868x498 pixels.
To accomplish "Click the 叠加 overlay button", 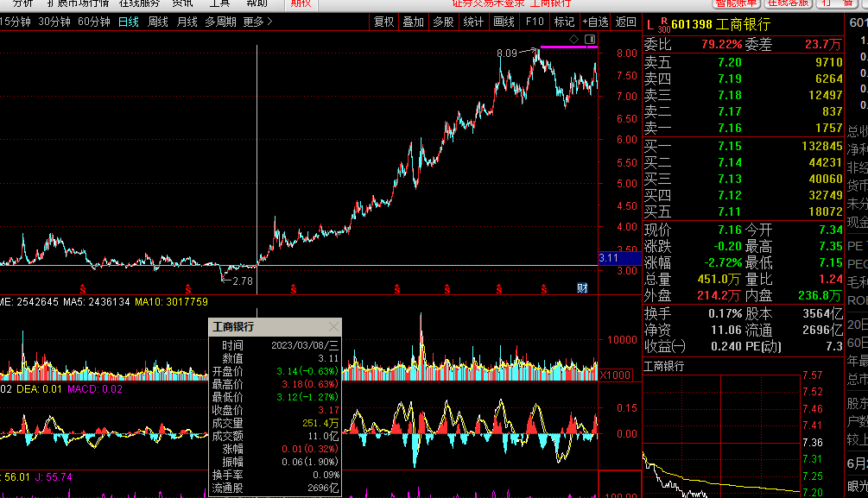I will 414,22.
